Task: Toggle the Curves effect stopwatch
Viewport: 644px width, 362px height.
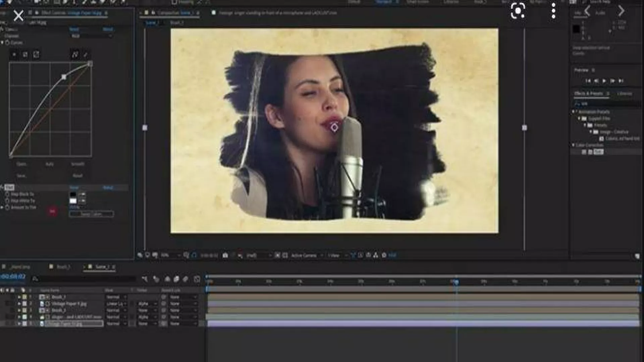Action: tap(7, 43)
